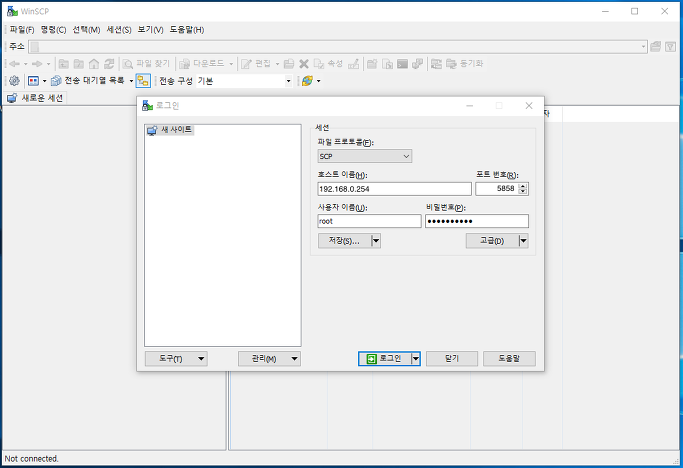Image resolution: width=683 pixels, height=468 pixels.
Task: Click the open terminal console icon
Action: (x=402, y=64)
